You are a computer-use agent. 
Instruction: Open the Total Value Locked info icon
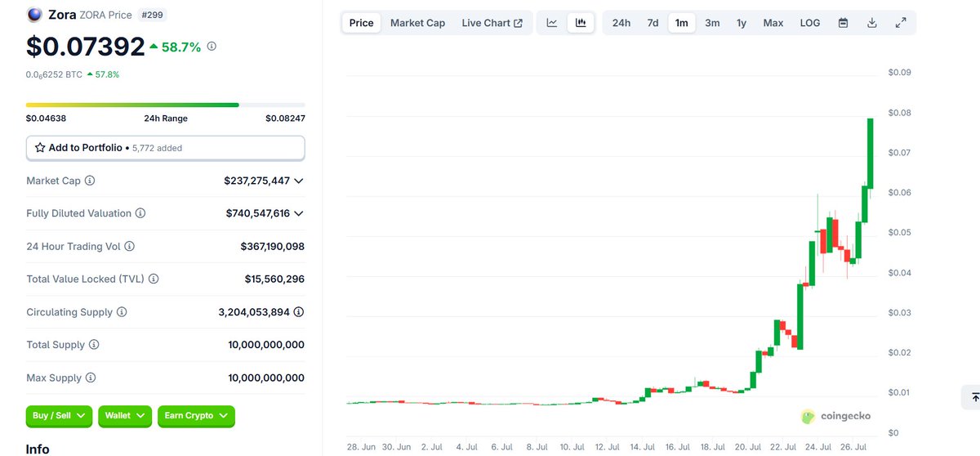(154, 279)
